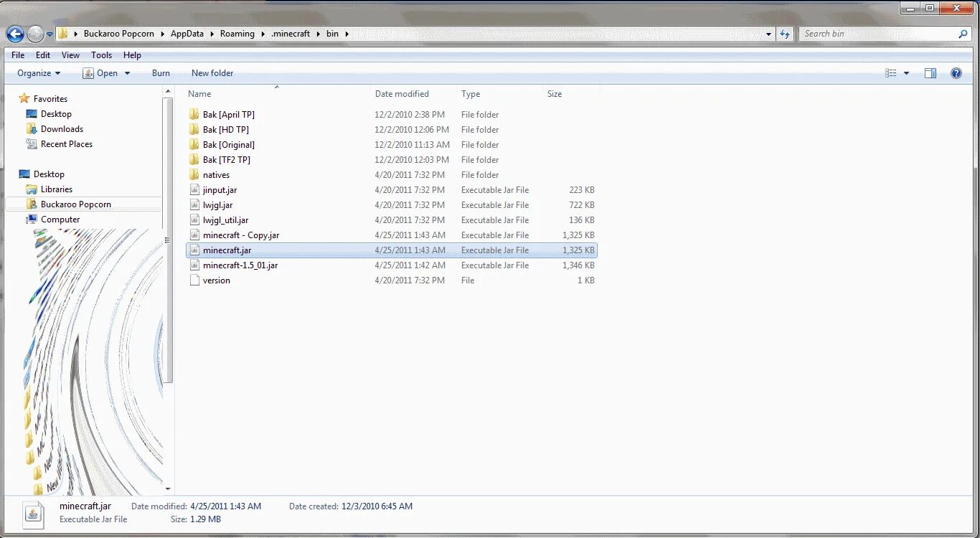Select the Bak [TF2 TP] folder icon
The image size is (980, 538).
(x=194, y=160)
